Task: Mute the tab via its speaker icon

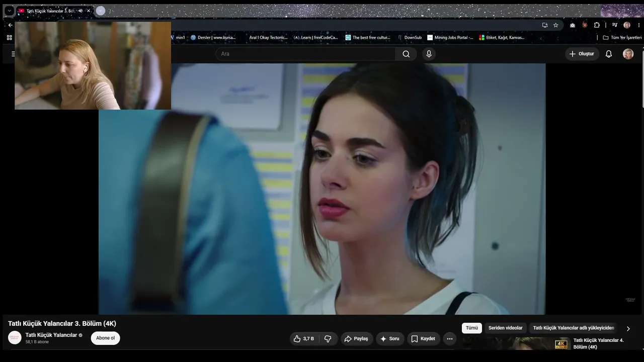Action: pos(80,11)
